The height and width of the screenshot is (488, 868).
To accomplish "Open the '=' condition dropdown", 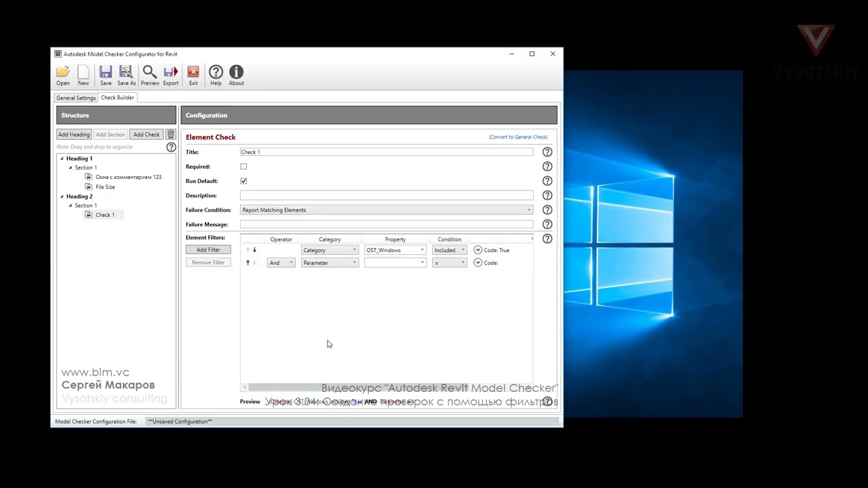I will 450,263.
